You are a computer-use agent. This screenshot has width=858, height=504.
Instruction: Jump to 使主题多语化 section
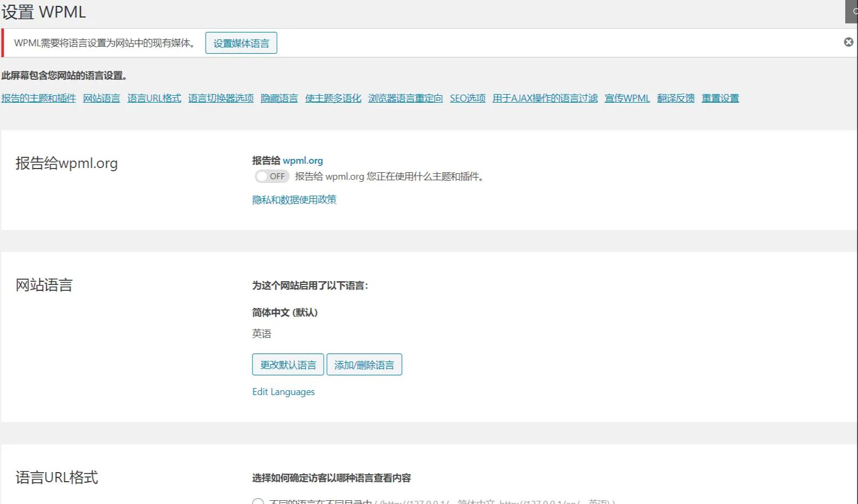[x=333, y=98]
